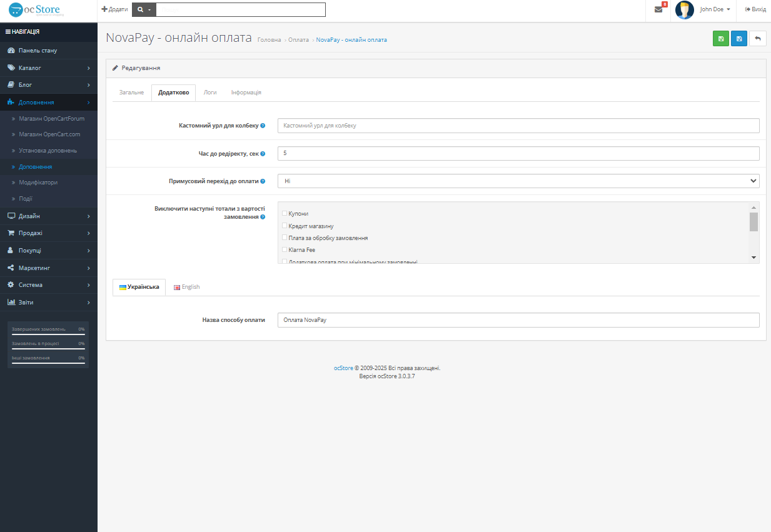Expand the Система menu
771x532 pixels.
coord(49,284)
